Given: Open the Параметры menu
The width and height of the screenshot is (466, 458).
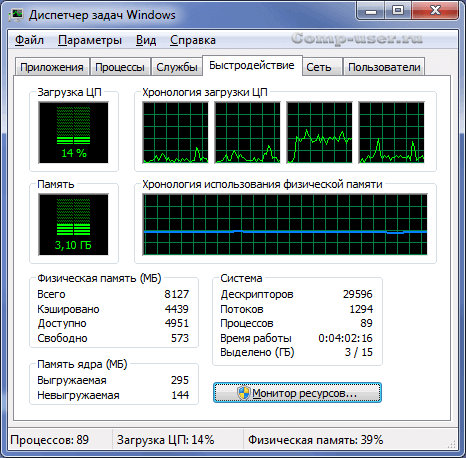Looking at the screenshot, I should tap(90, 40).
